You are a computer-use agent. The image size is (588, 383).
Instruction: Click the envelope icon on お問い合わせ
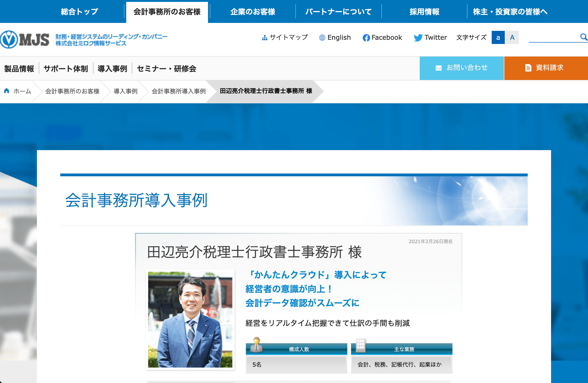(x=438, y=68)
